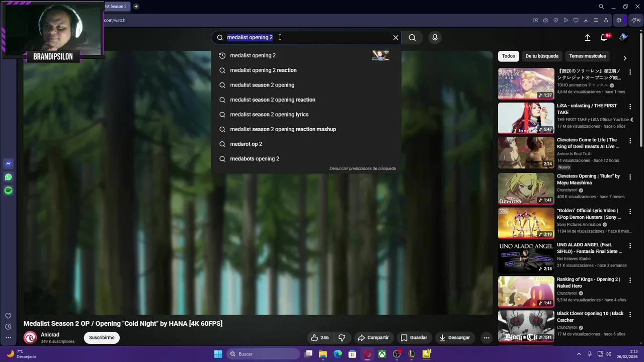This screenshot has height=362, width=644.
Task: Open Opera easy setup sliders icon
Action: point(596,20)
